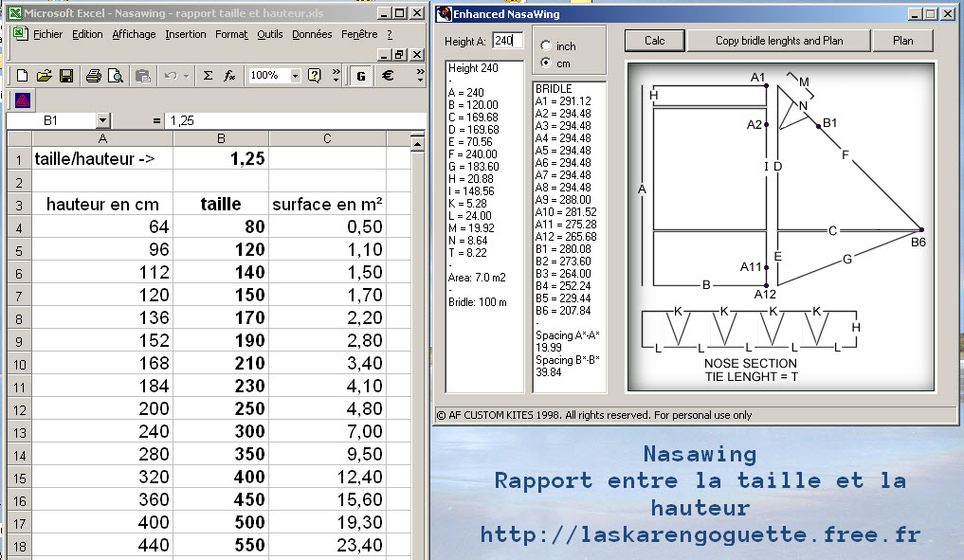Click the Undo arrow icon

(x=171, y=76)
